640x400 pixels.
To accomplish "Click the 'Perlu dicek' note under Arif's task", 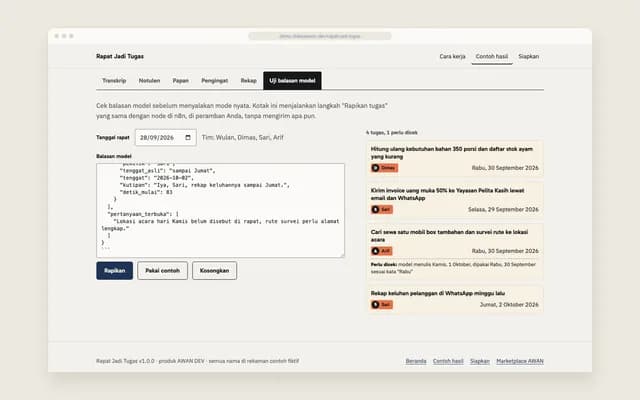I will 453,268.
